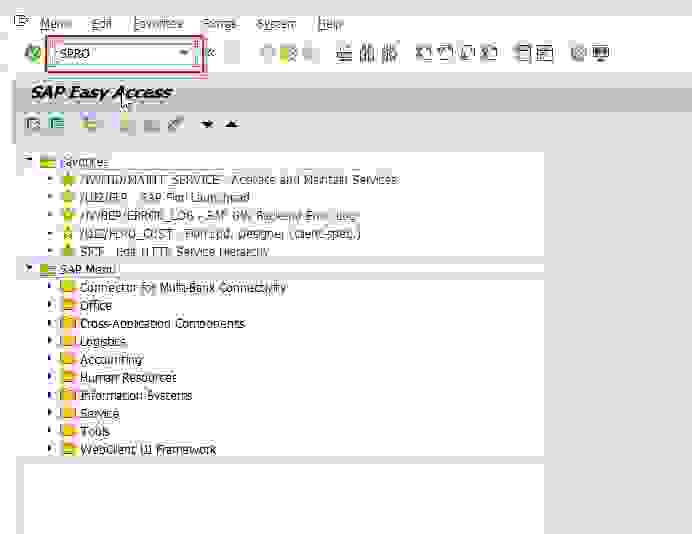Click the Previous Page icon

click(445, 53)
